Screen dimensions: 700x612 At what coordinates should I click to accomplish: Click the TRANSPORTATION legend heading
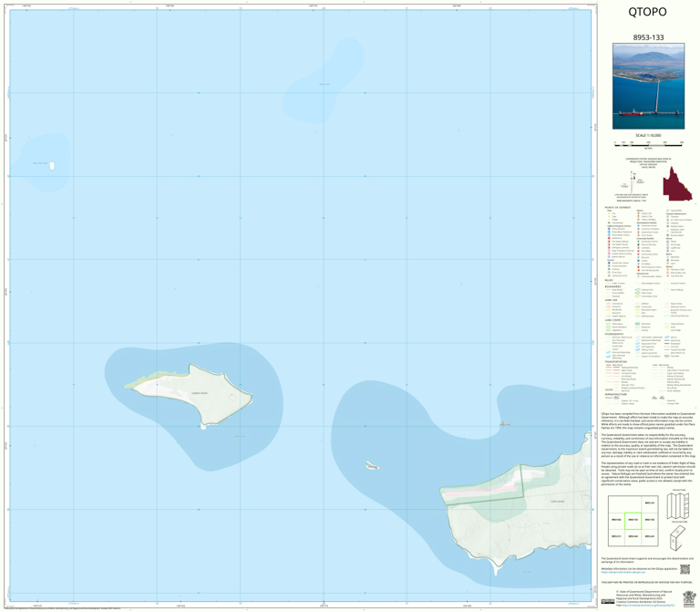coord(616,362)
